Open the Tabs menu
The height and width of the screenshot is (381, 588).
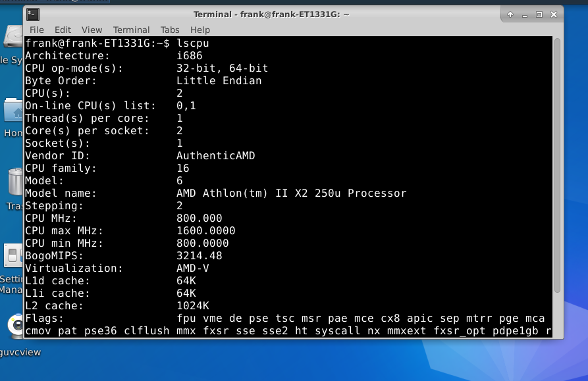tap(170, 30)
